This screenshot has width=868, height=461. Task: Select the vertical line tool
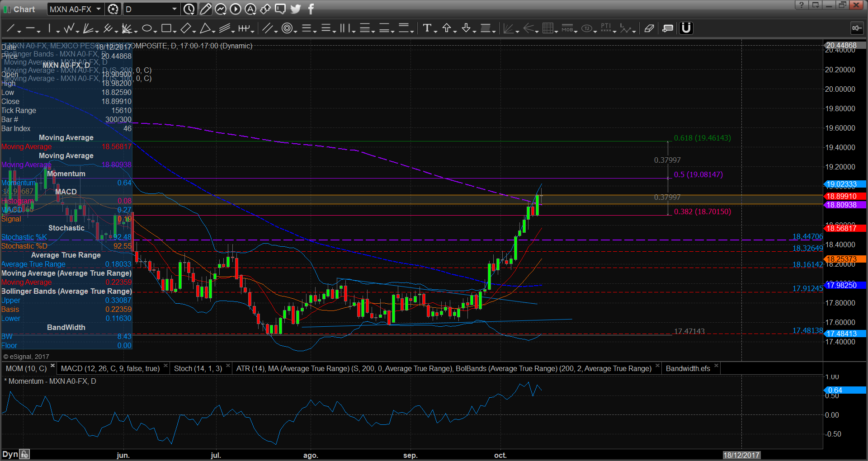[49, 28]
